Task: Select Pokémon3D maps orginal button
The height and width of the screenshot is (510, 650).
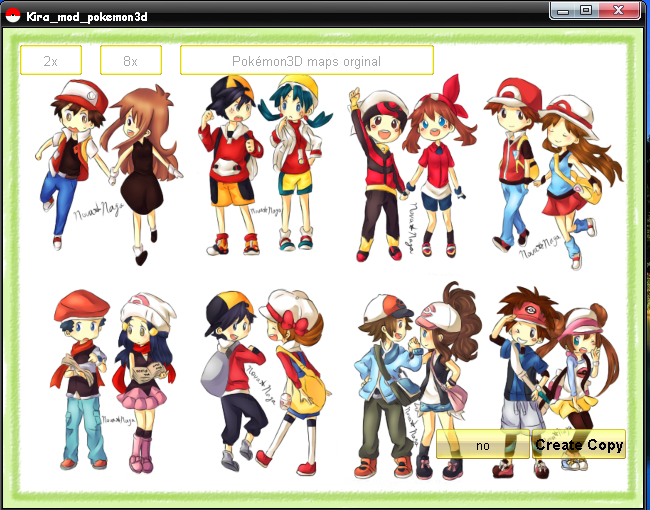Action: [306, 60]
